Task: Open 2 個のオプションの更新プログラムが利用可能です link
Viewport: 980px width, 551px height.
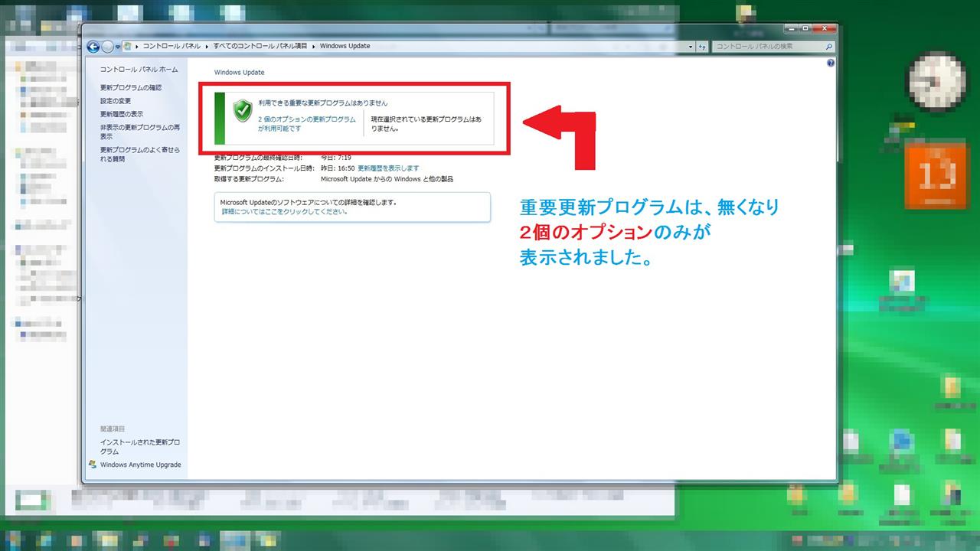Action: [307, 124]
